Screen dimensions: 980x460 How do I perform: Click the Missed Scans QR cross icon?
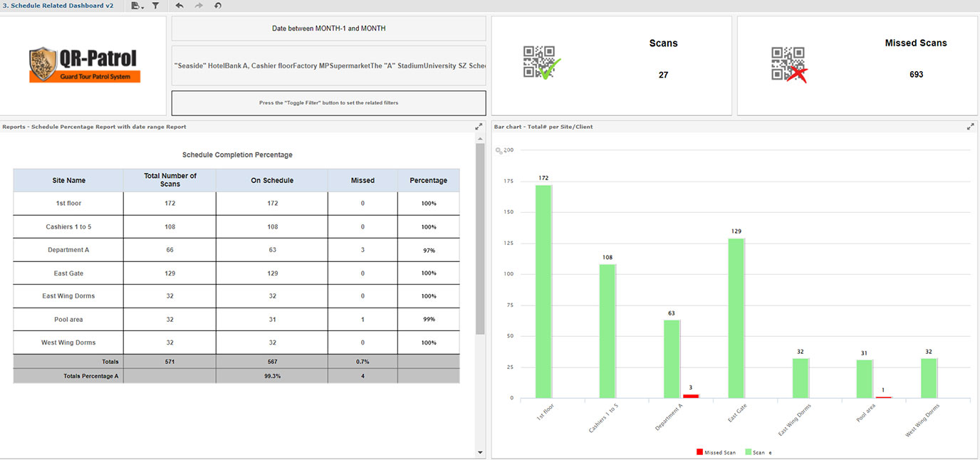(x=789, y=65)
